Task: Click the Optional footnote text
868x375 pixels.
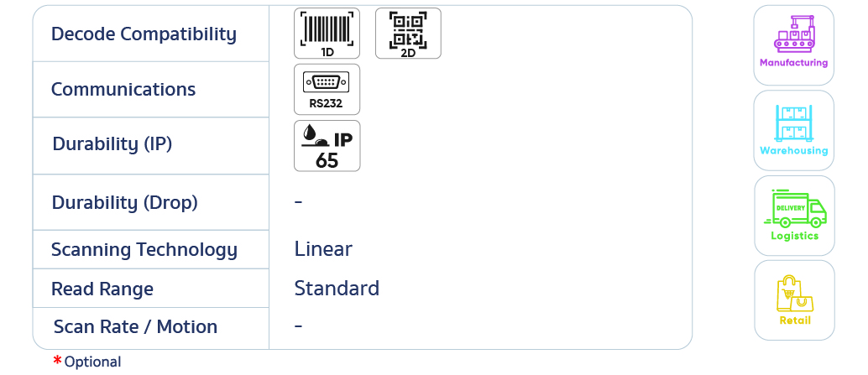Action: click(92, 362)
